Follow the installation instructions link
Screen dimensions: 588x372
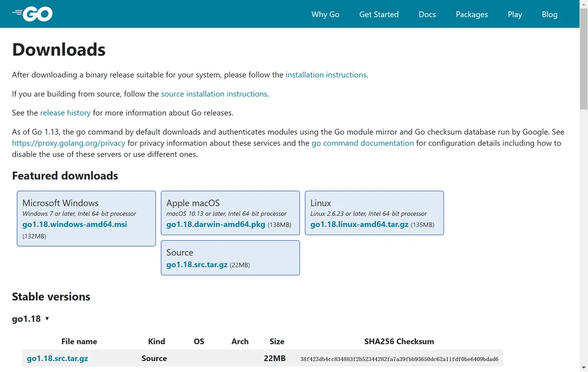click(326, 74)
